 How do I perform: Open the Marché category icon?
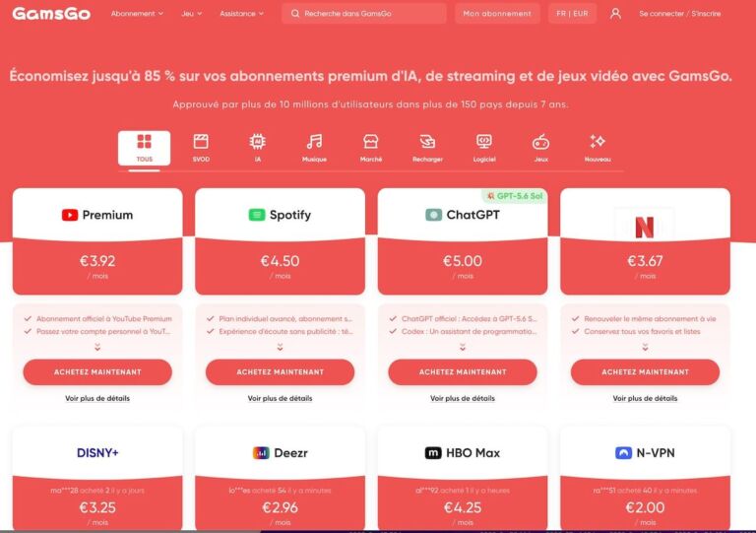pyautogui.click(x=371, y=142)
